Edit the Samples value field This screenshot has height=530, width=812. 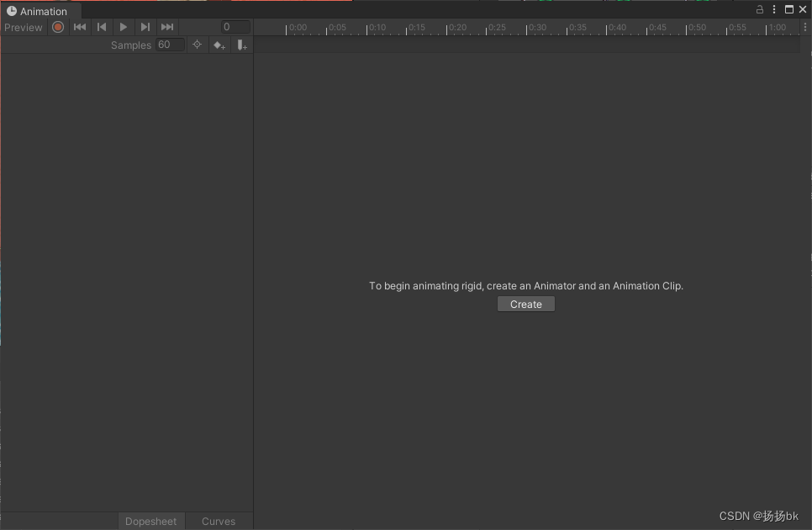(x=169, y=45)
